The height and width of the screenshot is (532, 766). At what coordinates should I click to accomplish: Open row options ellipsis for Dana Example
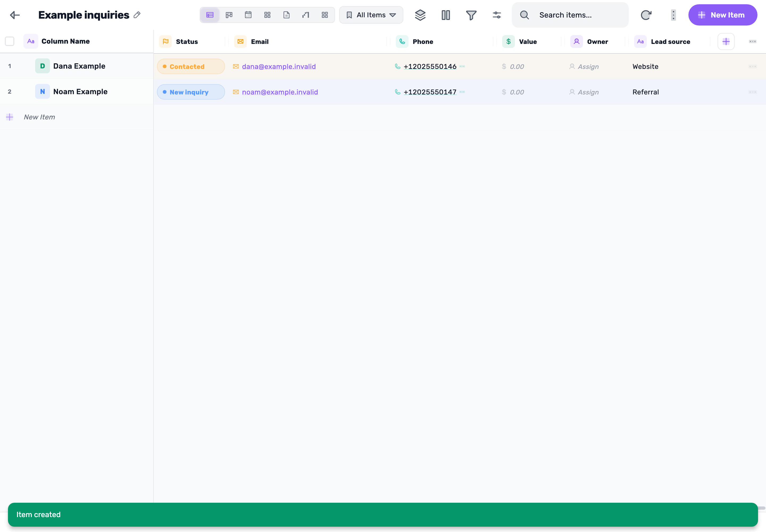point(752,66)
